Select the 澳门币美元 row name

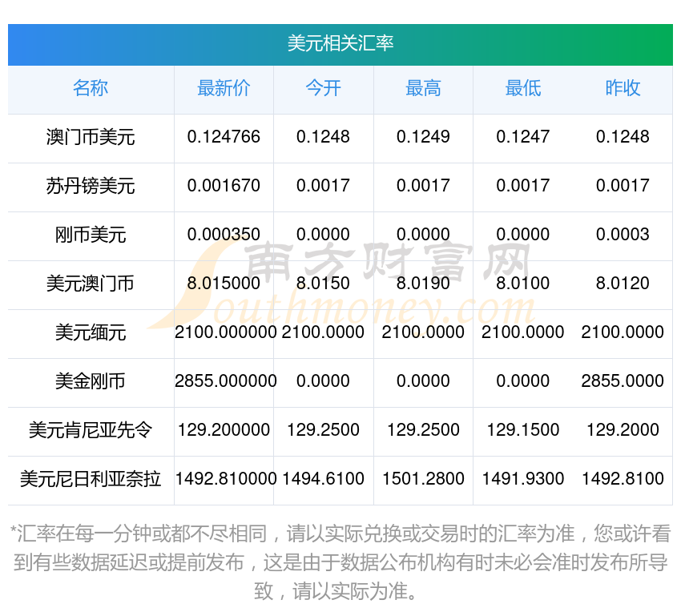click(91, 137)
